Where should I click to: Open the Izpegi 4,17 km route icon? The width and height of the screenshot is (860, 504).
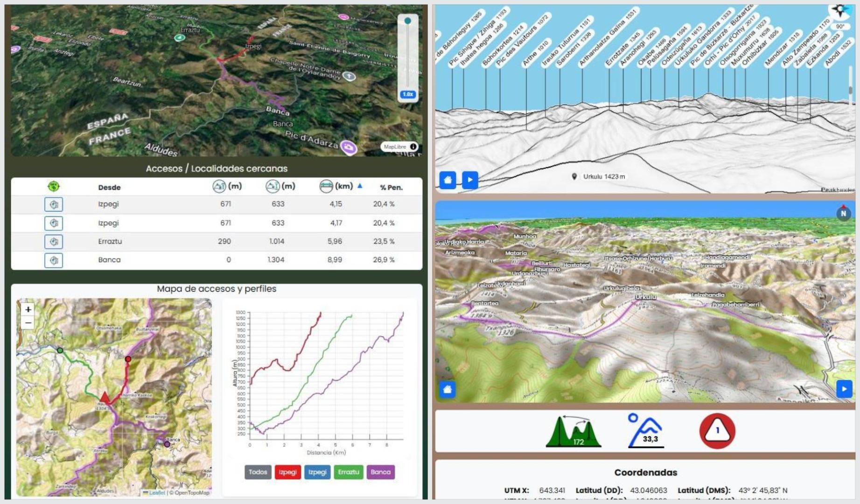(x=54, y=223)
